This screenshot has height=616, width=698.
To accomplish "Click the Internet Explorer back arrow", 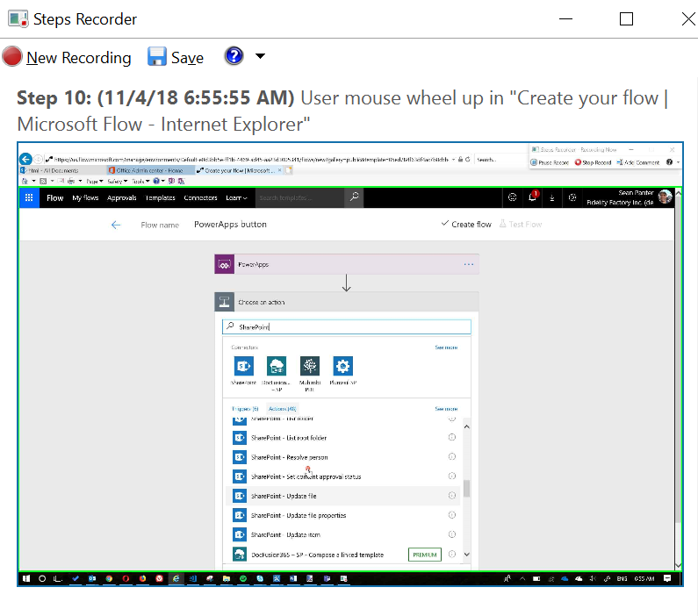I will [25, 159].
